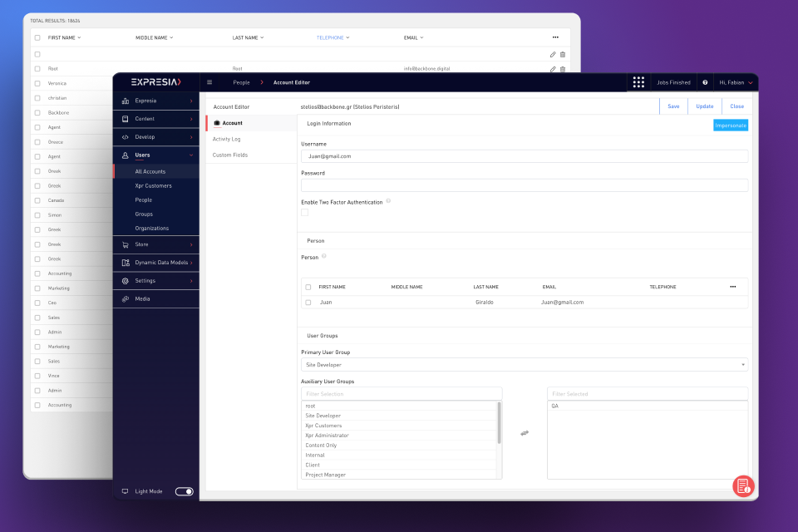Click the trash icon for Root row
798x532 pixels.
563,69
